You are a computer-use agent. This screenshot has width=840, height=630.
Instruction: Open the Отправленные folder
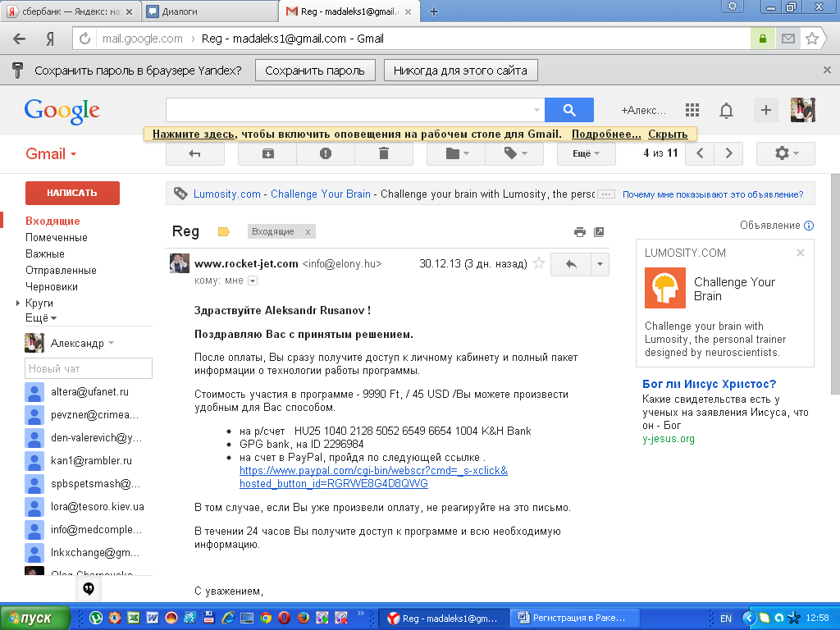61,270
